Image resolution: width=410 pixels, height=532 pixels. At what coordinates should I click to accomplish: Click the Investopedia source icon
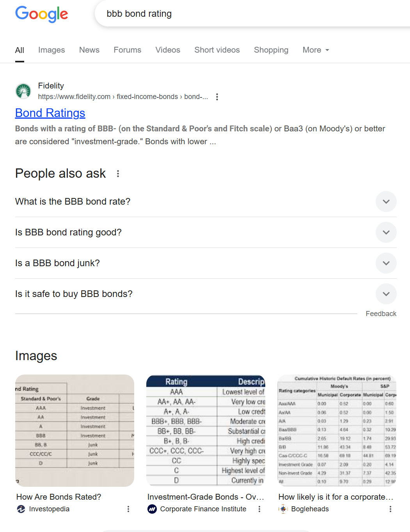(21, 509)
